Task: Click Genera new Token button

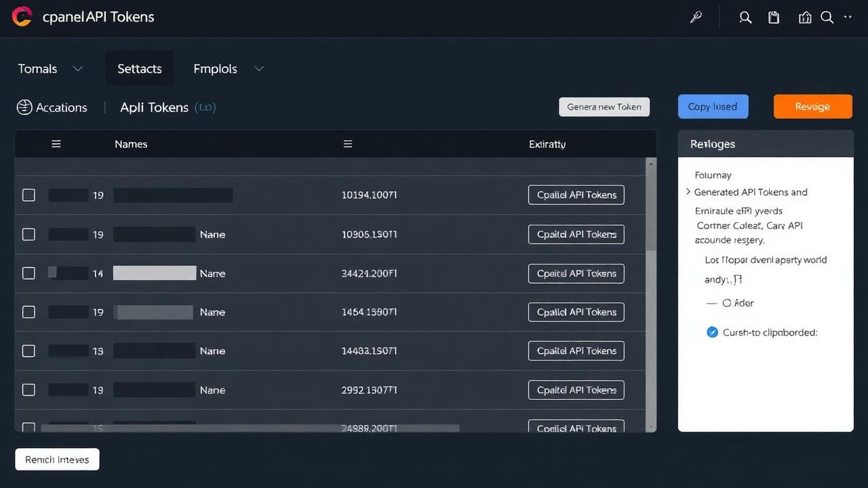Action: pyautogui.click(x=604, y=107)
